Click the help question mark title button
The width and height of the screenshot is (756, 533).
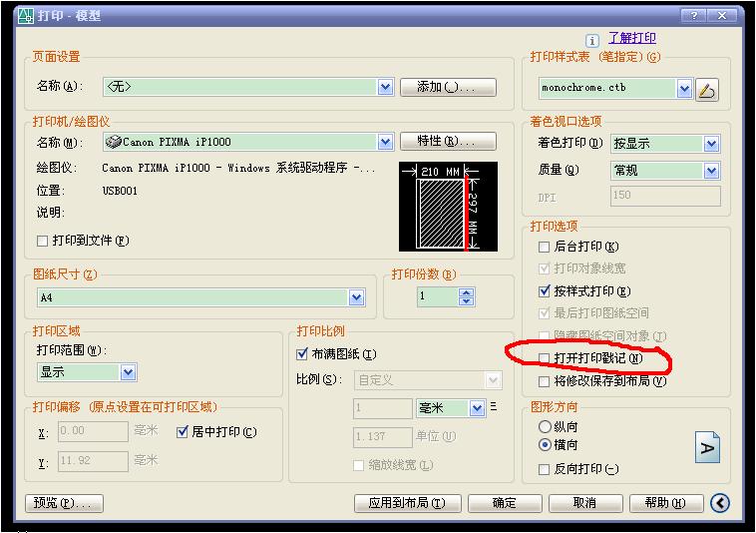[x=694, y=15]
